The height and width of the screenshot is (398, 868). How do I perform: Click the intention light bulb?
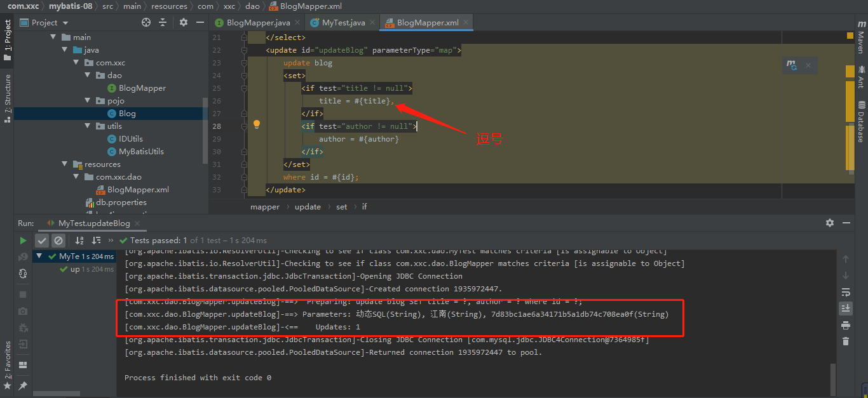257,124
